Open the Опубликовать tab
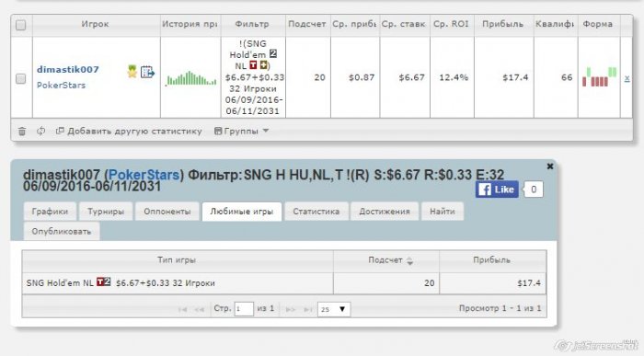Screen dimensions: 644x356 click(x=62, y=231)
